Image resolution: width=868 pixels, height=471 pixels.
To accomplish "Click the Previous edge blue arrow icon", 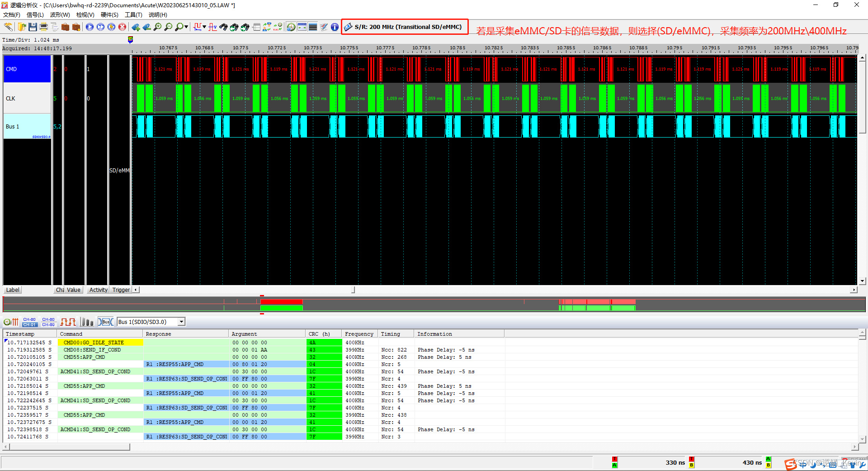I will click(x=136, y=27).
